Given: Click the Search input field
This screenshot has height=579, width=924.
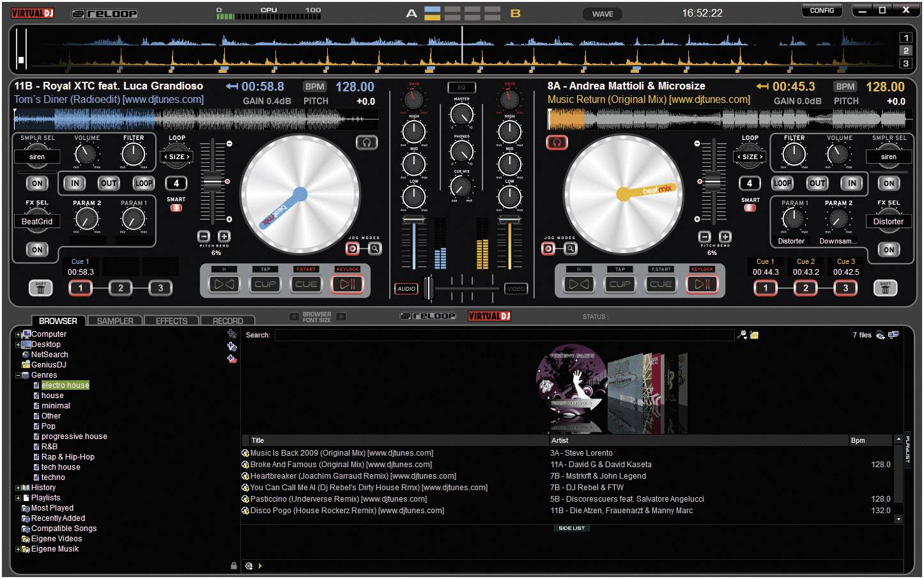Looking at the screenshot, I should 505,335.
